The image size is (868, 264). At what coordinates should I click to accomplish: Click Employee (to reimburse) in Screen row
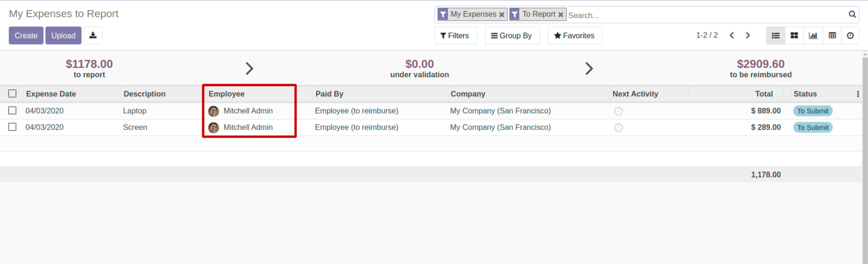point(357,127)
